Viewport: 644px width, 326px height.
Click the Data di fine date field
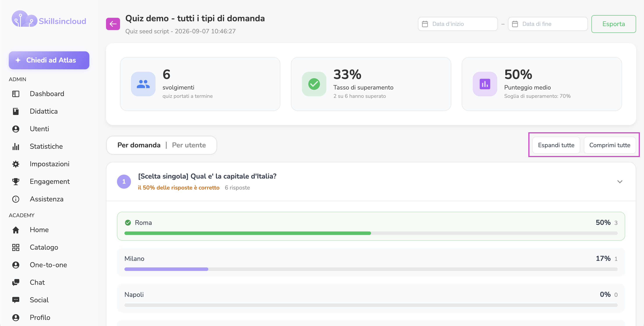coord(547,24)
